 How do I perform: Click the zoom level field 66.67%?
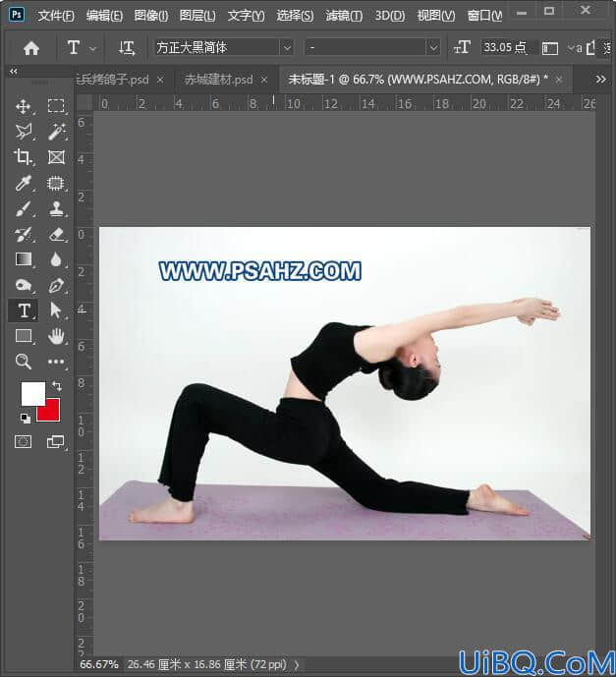pos(99,664)
